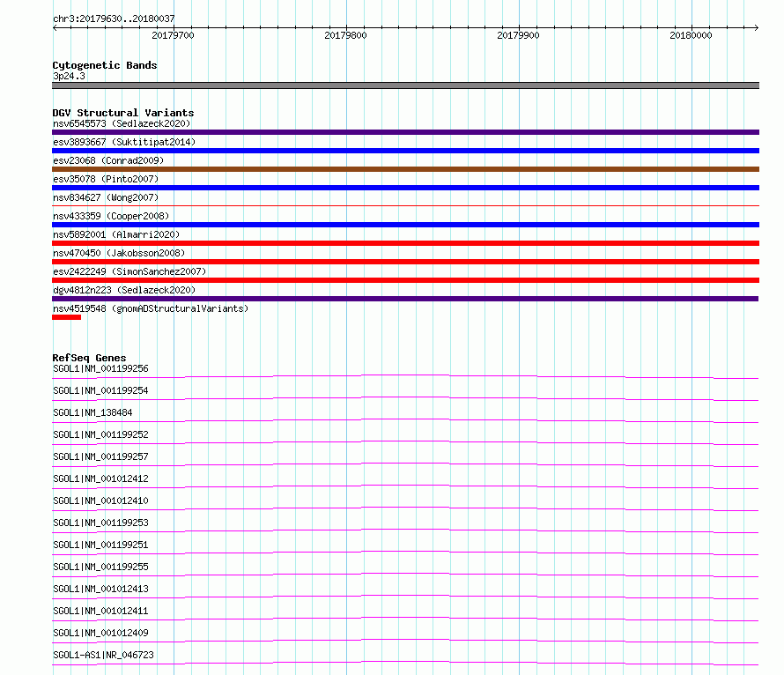Image resolution: width=784 pixels, height=675 pixels.
Task: Click the left arrow of the ruler
Action: coord(55,27)
